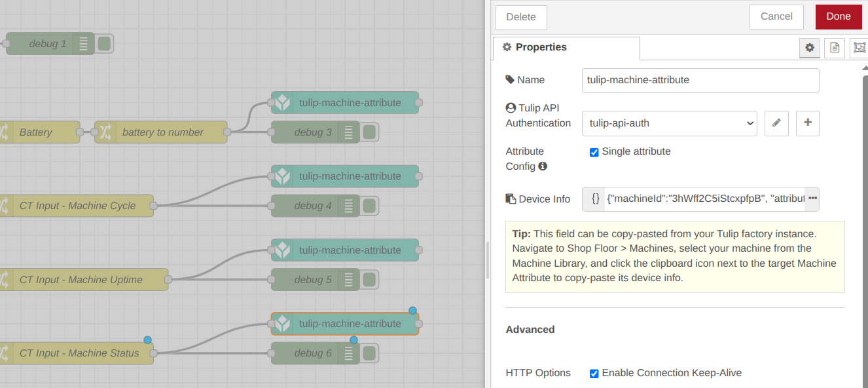Viewport: 868px width, 388px height.
Task: Click the Tulip icon on selected tulip-machine-attribute node
Action: point(282,324)
